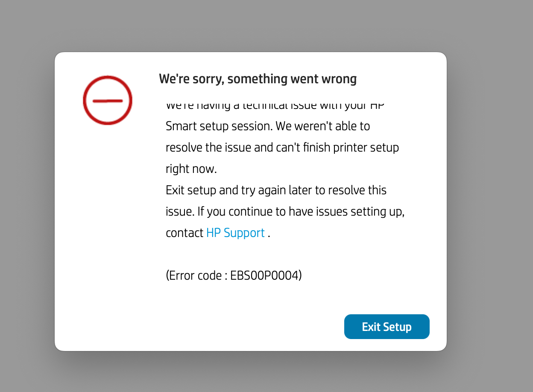This screenshot has width=533, height=392.
Task: Click the "right now." text line
Action: point(191,169)
